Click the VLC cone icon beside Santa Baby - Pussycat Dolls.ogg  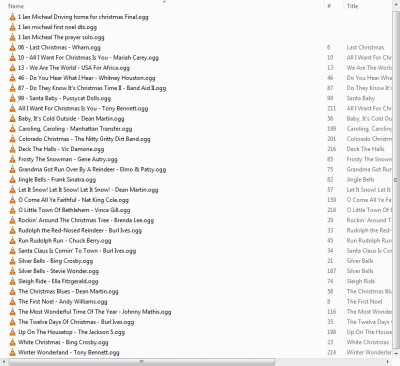[x=12, y=98]
